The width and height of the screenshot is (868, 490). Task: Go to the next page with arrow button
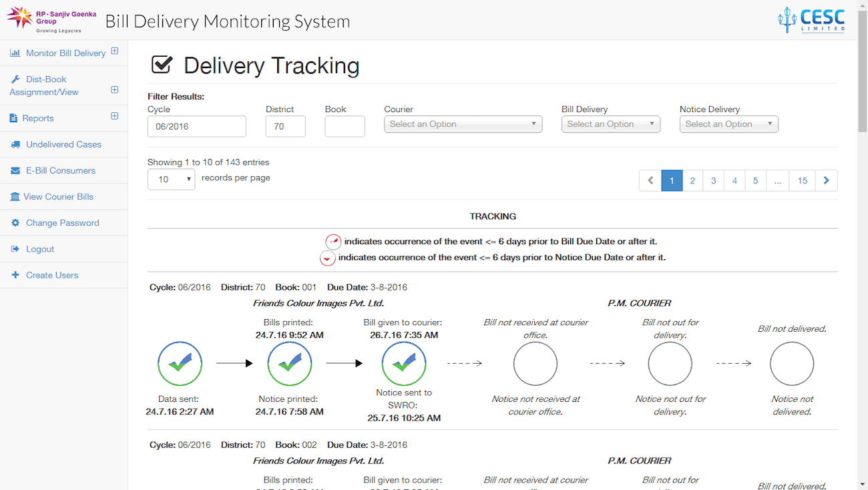pyautogui.click(x=826, y=181)
